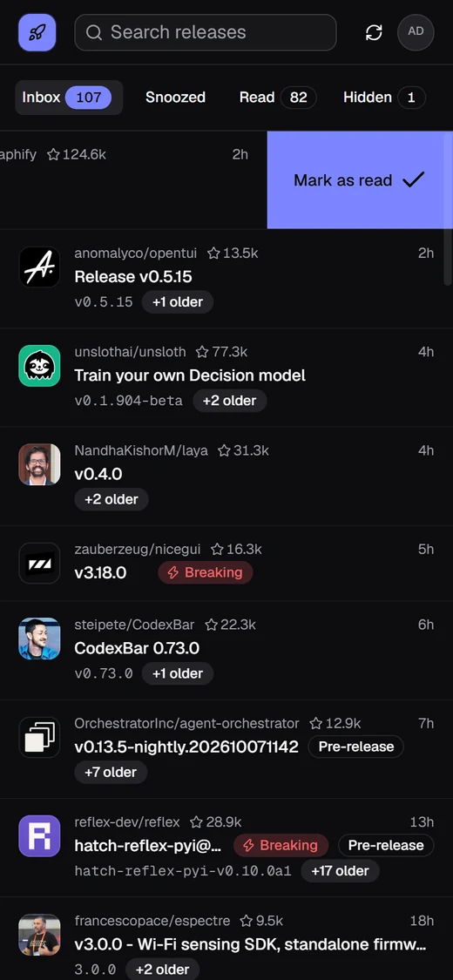
Task: Refresh releases with the sync icon
Action: (374, 32)
